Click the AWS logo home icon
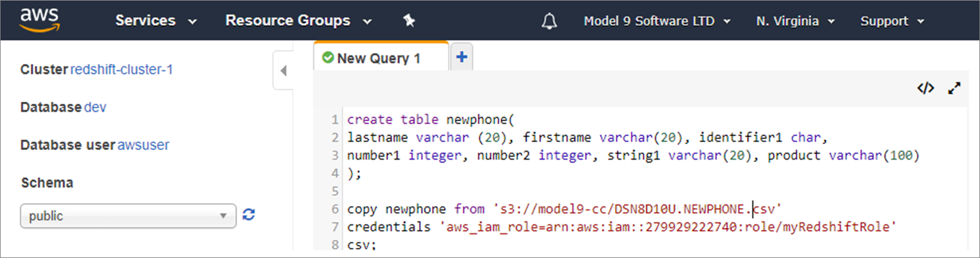This screenshot has width=980, height=258. [40, 20]
